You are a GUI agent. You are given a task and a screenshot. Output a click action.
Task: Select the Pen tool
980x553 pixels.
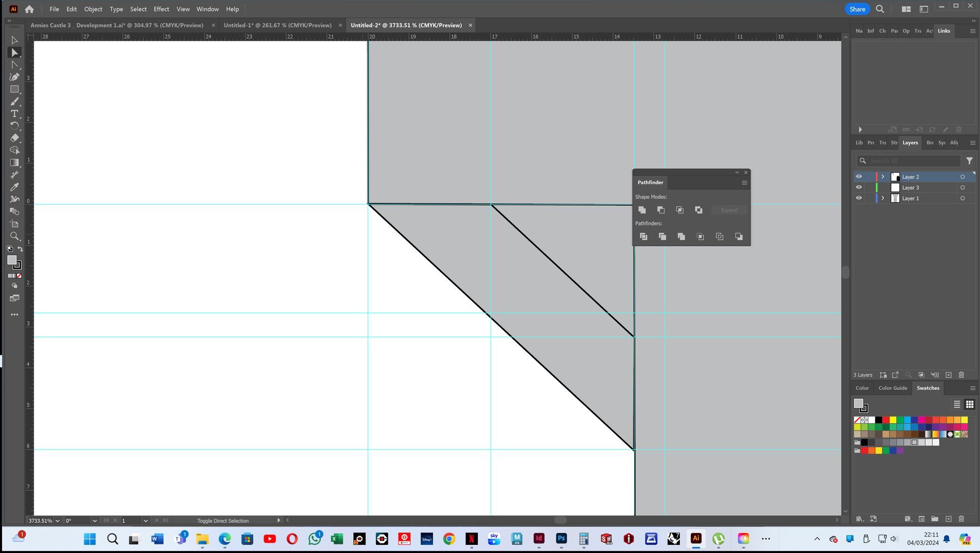coord(14,77)
